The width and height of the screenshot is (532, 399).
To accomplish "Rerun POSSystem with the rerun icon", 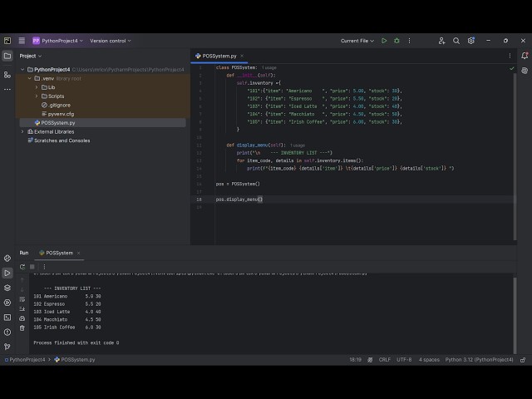I will tap(22, 267).
